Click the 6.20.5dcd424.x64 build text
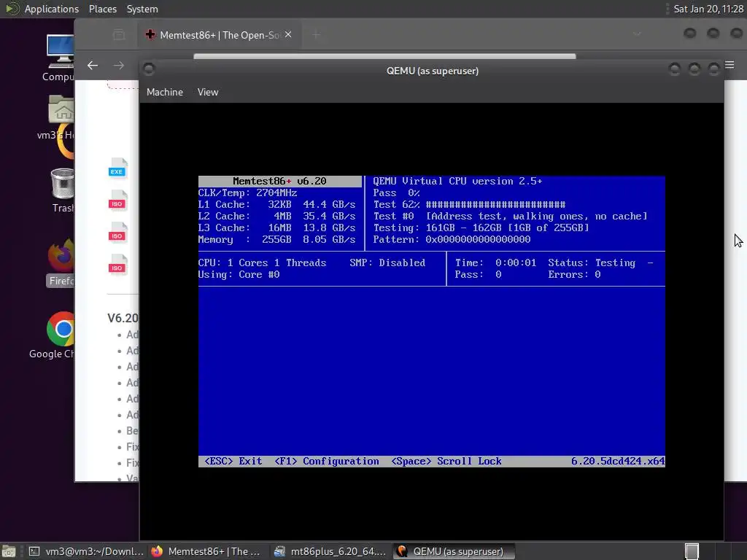Viewport: 747px width, 560px height. (618, 461)
